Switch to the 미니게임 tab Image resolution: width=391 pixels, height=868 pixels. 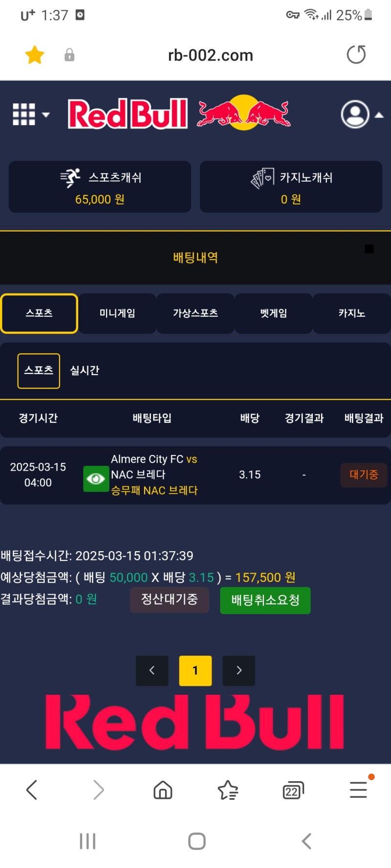117,313
